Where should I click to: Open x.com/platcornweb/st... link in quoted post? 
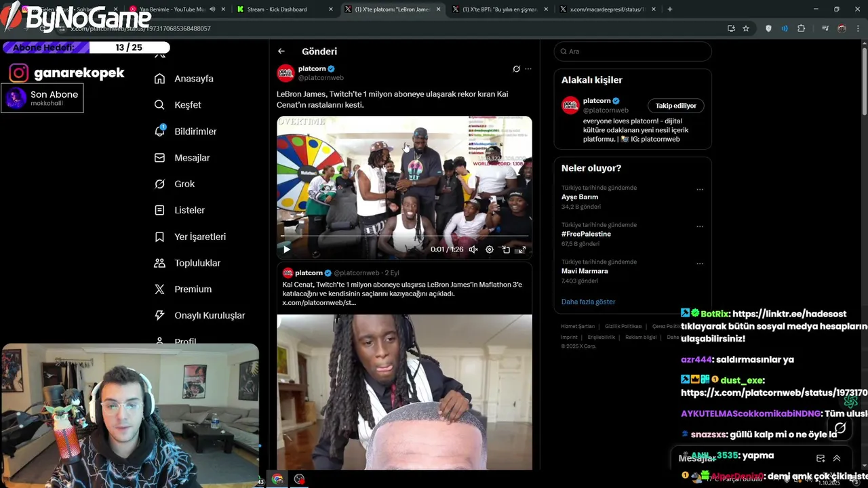[x=319, y=303]
